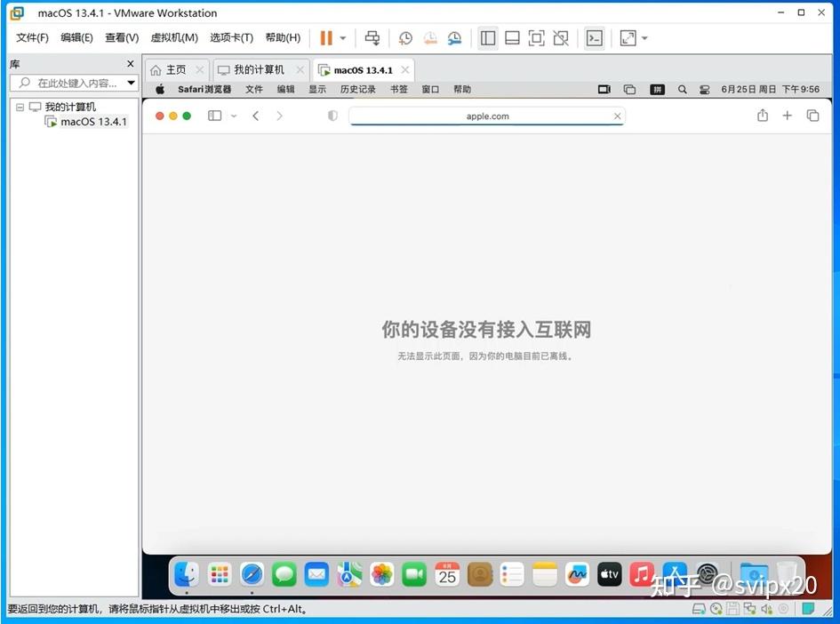Open Maps from the Dock
The height and width of the screenshot is (624, 840).
(349, 575)
